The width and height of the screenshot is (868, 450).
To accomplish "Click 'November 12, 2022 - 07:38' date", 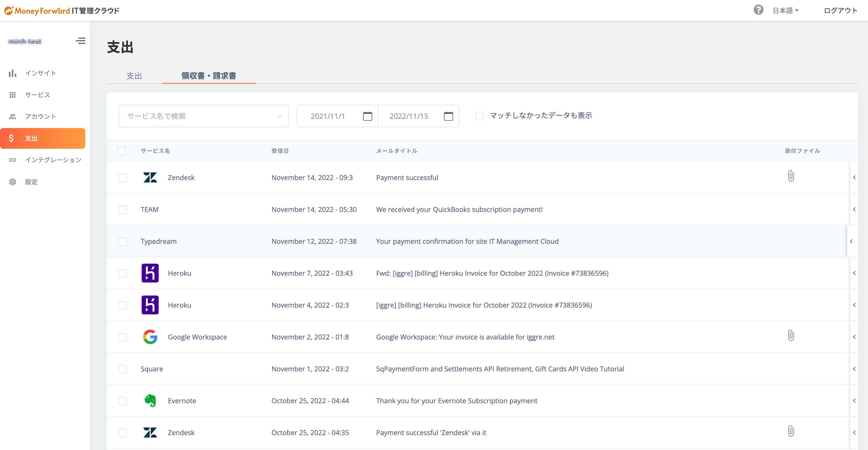I will click(x=314, y=241).
